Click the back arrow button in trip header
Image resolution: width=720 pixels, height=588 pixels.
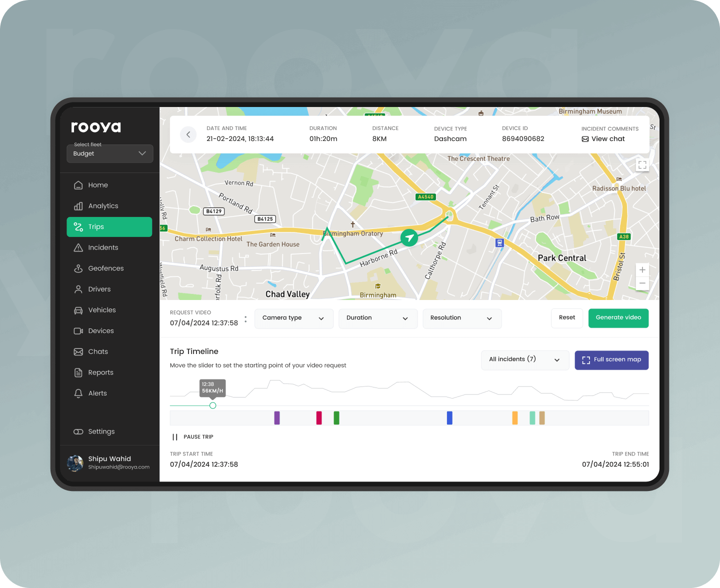pyautogui.click(x=188, y=134)
